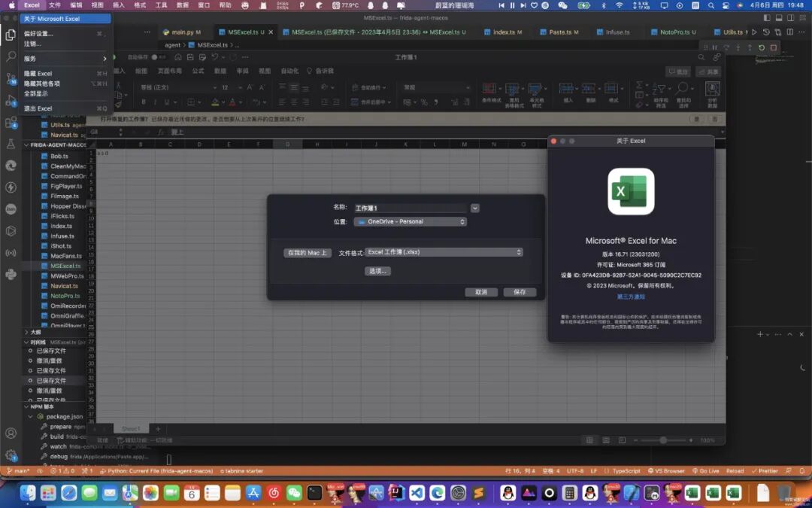812x508 pixels.
Task: Click Sort and Filter icon in ribbon
Action: coord(660,90)
